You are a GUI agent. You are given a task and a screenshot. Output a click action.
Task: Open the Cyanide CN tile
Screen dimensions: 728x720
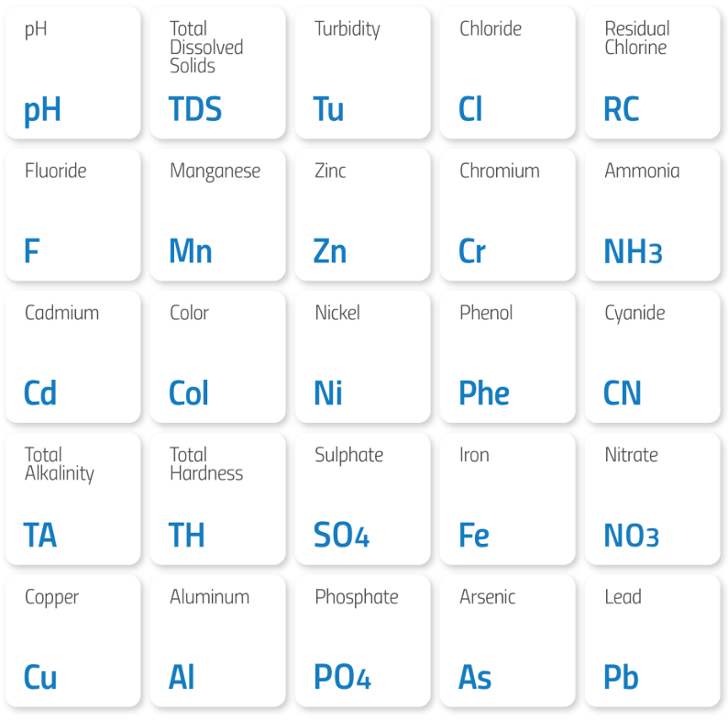point(653,357)
